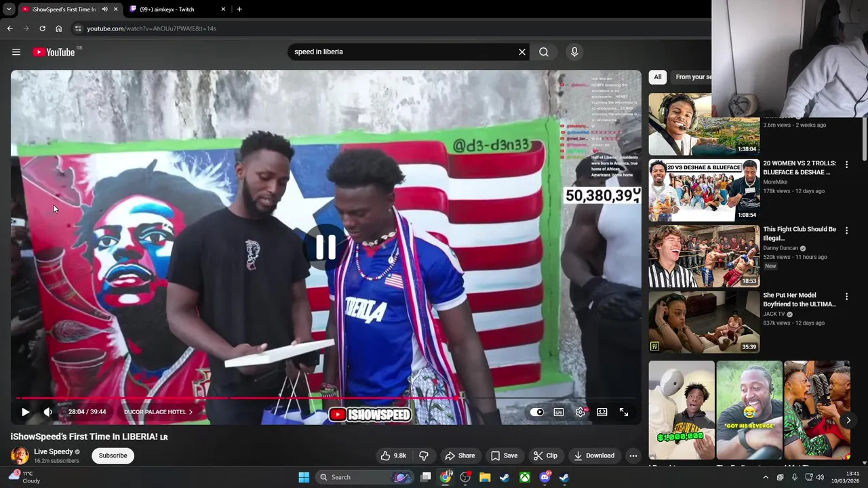This screenshot has width=868, height=488.
Task: Open the tab search dropdown arrow
Action: click(8, 9)
